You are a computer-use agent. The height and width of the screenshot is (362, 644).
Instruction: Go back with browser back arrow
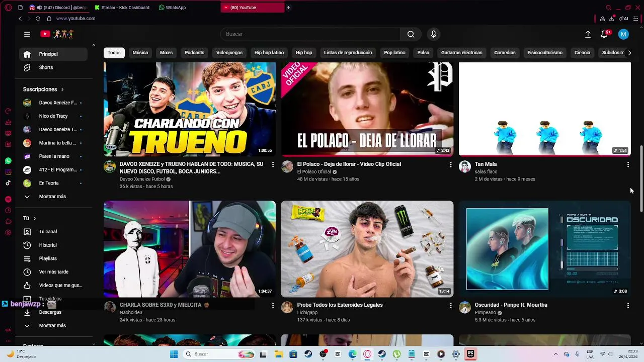pos(20,19)
